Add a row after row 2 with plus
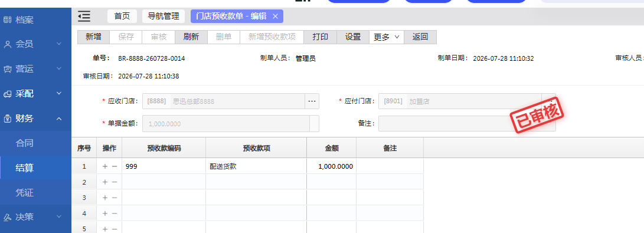This screenshot has width=644, height=233. click(x=104, y=182)
